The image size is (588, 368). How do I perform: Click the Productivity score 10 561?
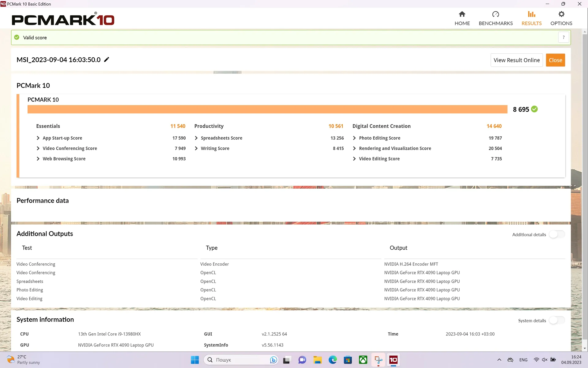(x=336, y=126)
